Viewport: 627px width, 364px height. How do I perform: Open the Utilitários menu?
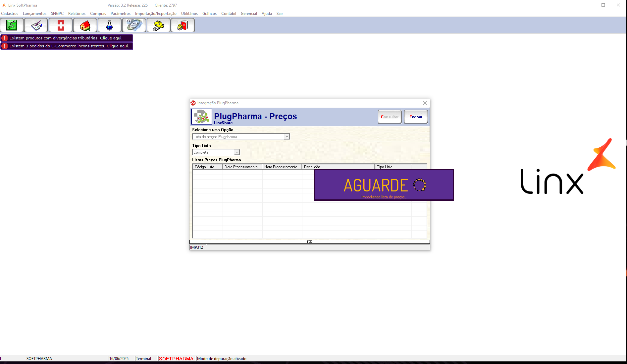189,14
